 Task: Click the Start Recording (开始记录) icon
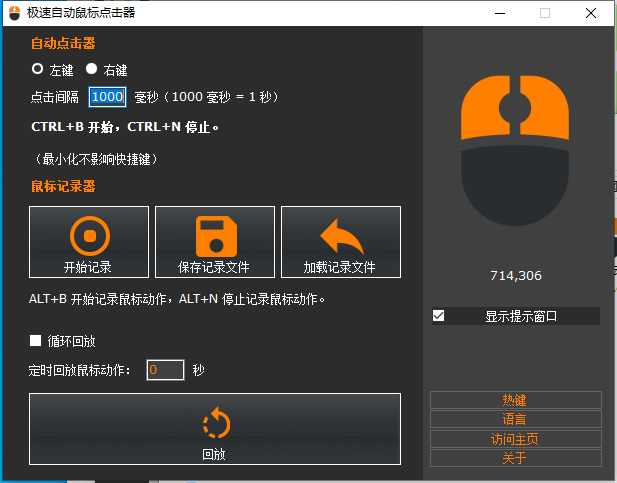(x=89, y=236)
